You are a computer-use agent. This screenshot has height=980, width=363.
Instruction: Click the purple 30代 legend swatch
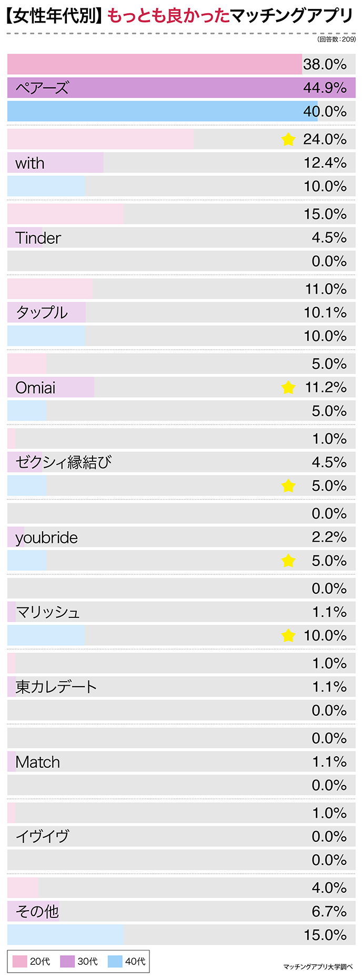[67, 961]
